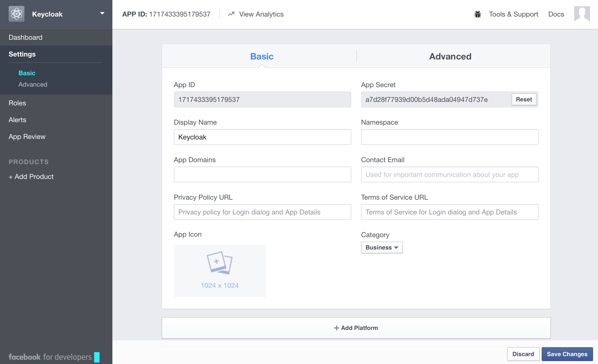
Task: Open the Docs menu item
Action: [x=556, y=14]
